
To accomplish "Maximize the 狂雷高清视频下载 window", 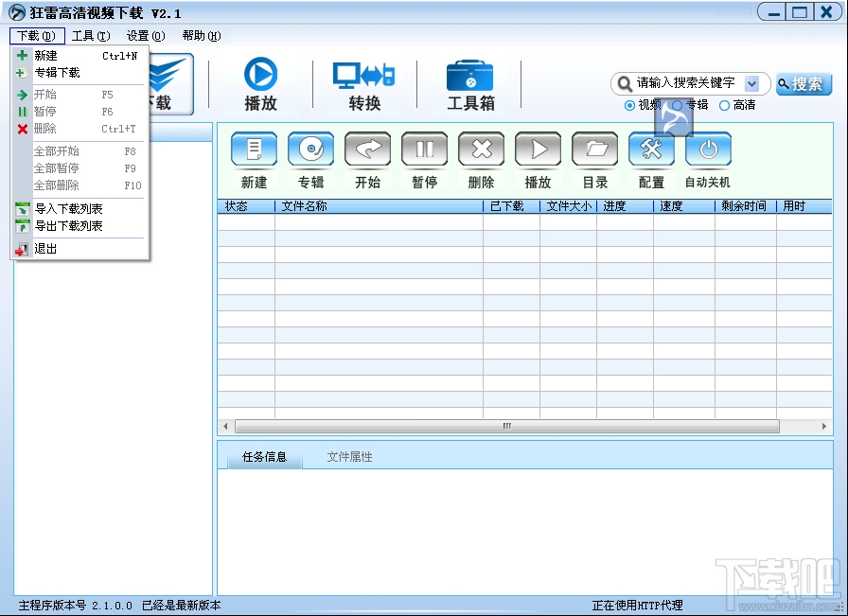I will click(800, 12).
